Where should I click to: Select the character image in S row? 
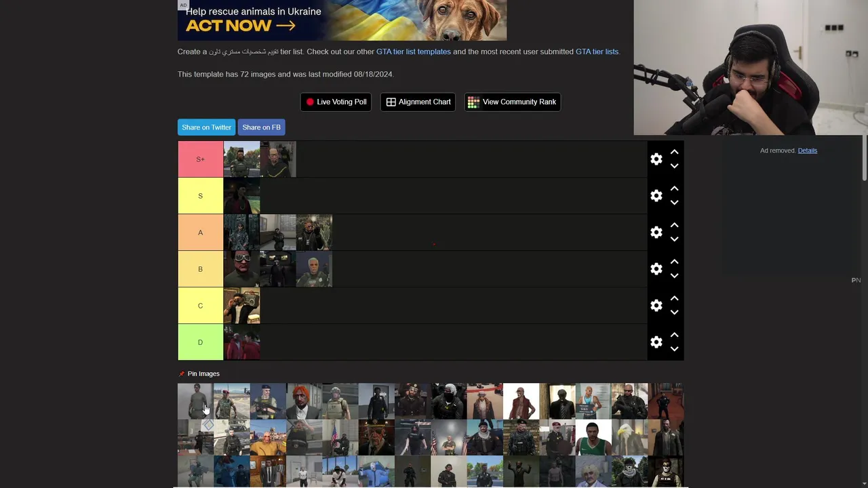point(241,196)
